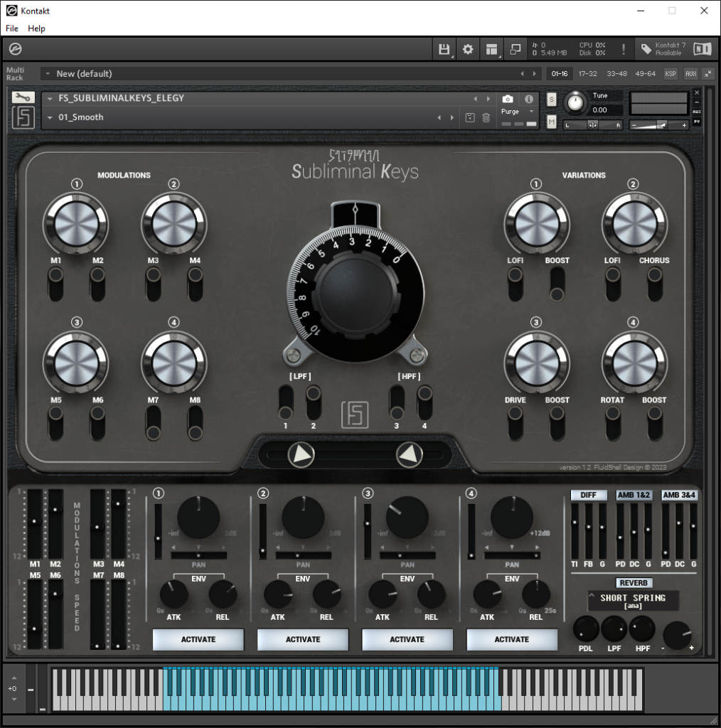721x728 pixels.
Task: Open the Help menu
Action: coord(36,28)
